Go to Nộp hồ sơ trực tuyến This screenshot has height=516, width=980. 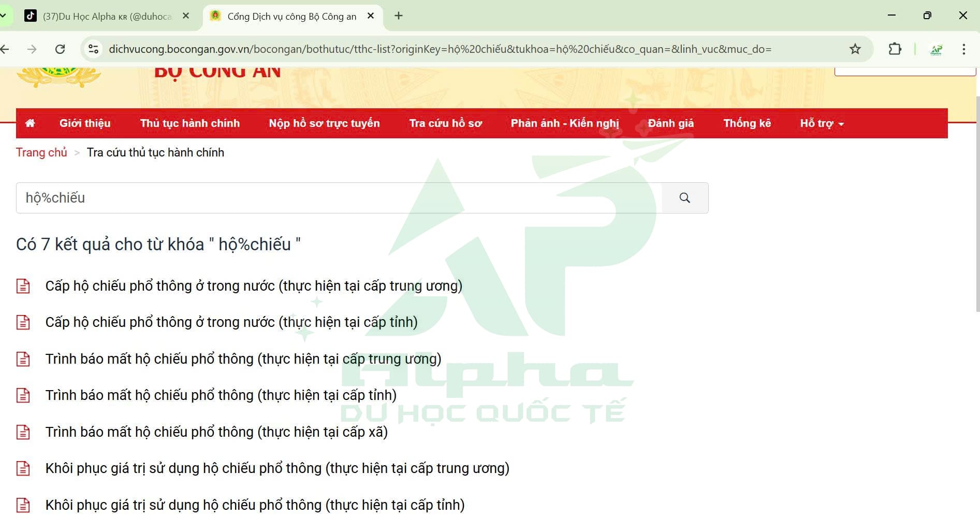(324, 123)
